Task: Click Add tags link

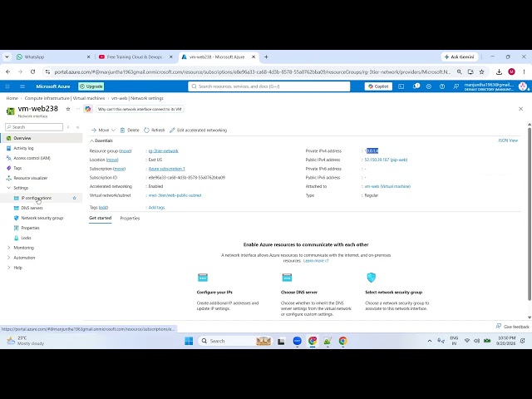Action: click(x=156, y=207)
